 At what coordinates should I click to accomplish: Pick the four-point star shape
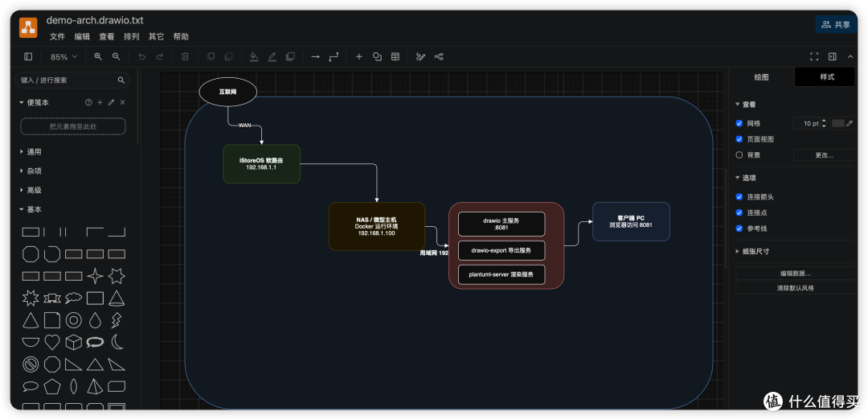tap(95, 276)
